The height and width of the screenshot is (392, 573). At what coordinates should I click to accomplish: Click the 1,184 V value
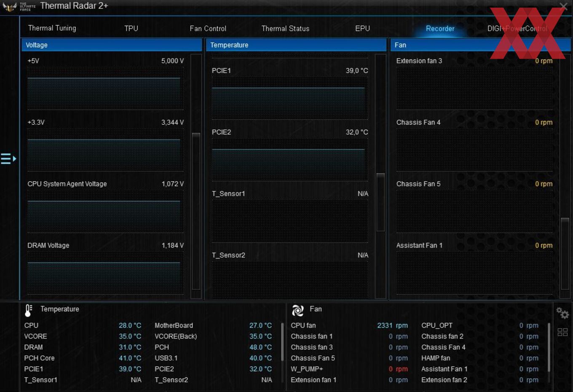pyautogui.click(x=173, y=245)
